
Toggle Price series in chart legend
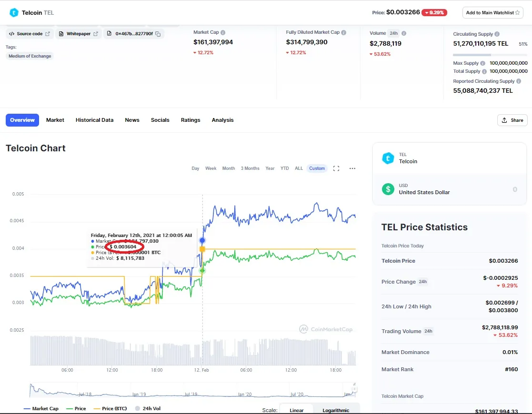(76, 409)
